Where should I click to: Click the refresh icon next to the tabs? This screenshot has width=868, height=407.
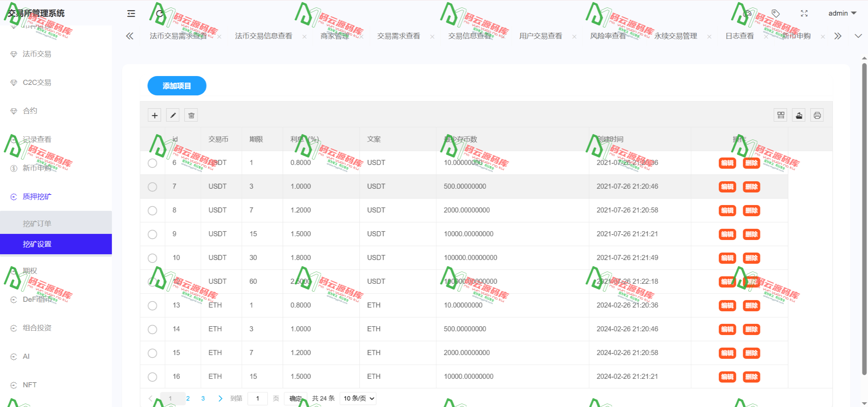click(x=159, y=14)
